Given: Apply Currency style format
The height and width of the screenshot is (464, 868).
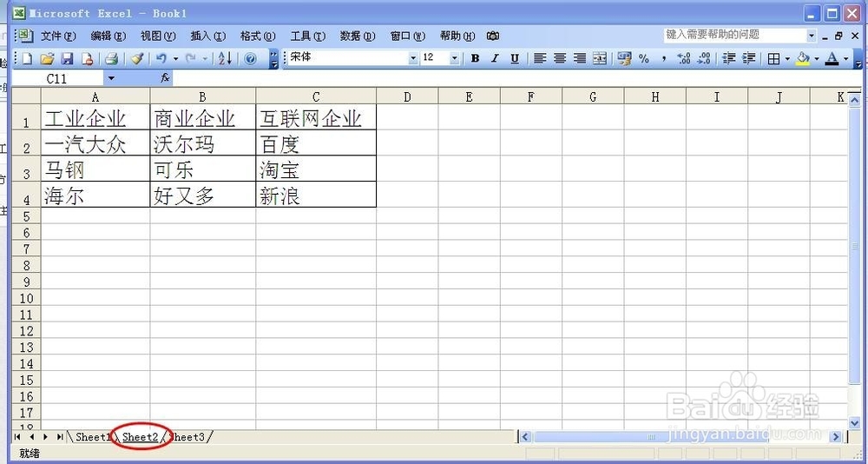Looking at the screenshot, I should point(625,58).
